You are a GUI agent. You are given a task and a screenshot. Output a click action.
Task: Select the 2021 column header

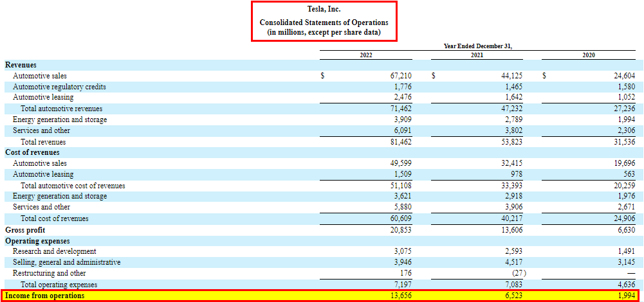tap(477, 55)
